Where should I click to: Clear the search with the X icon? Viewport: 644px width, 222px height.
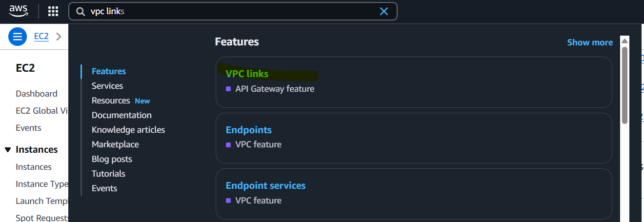click(384, 11)
